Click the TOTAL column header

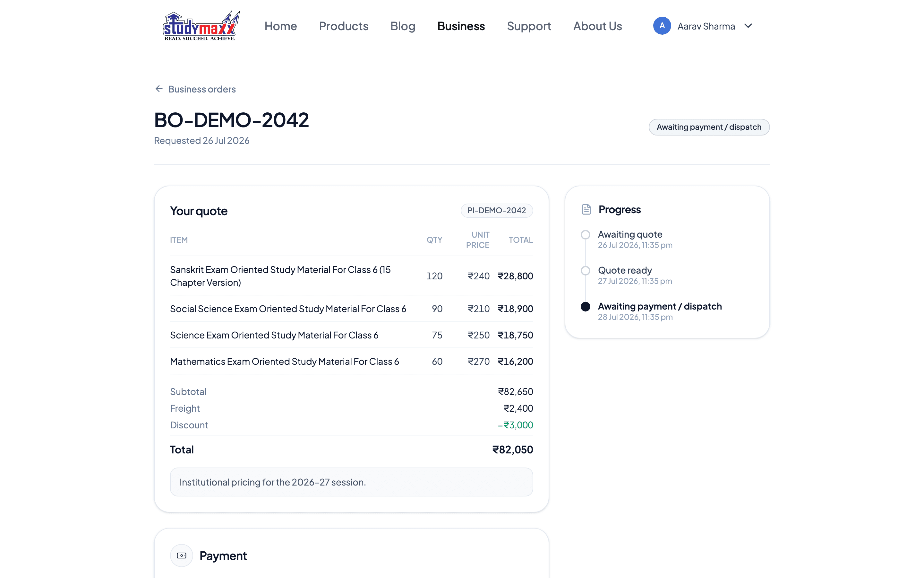tap(520, 240)
